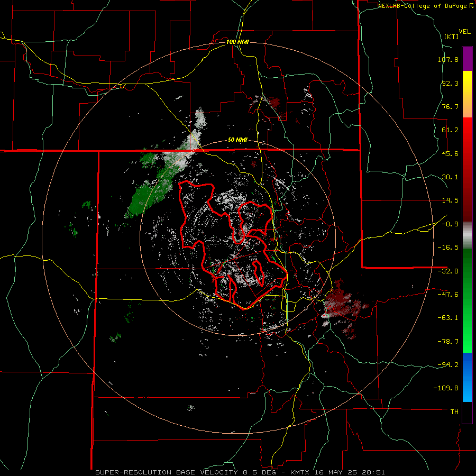Viewport: 476px width, 476px height.
Task: Click the 61.2 legend value
Action: pyautogui.click(x=450, y=130)
